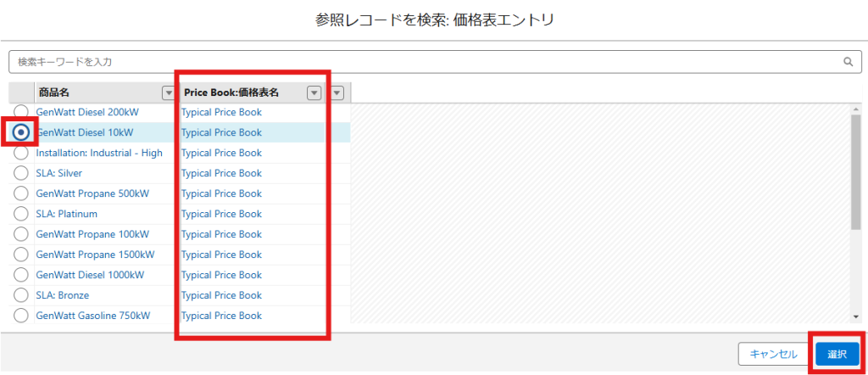This screenshot has width=868, height=375.
Task: Open Installation: Industrial - High link
Action: point(99,153)
